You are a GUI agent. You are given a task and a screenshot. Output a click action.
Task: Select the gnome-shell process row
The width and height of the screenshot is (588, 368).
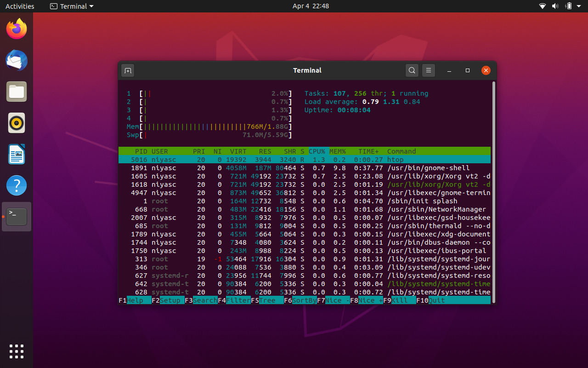click(276, 167)
